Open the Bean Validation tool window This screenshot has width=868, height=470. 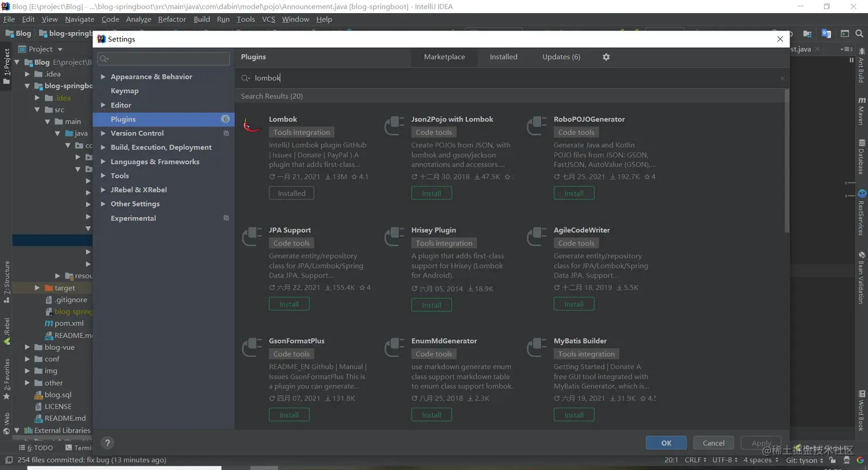point(861,278)
